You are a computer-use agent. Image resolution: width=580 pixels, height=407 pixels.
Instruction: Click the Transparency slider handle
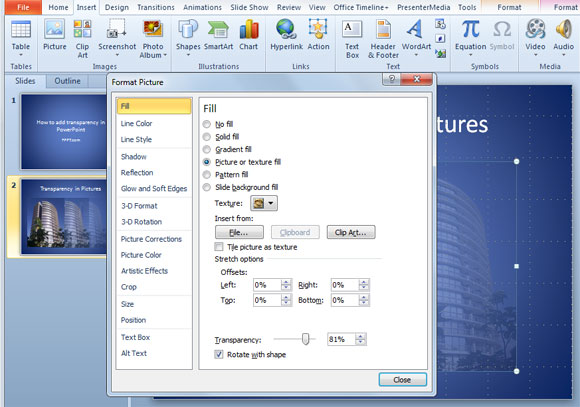click(x=306, y=339)
